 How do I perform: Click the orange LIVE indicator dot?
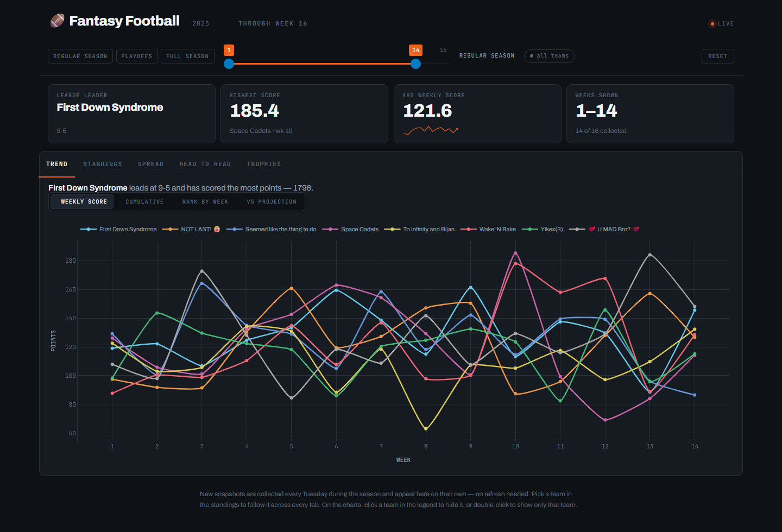(x=712, y=24)
